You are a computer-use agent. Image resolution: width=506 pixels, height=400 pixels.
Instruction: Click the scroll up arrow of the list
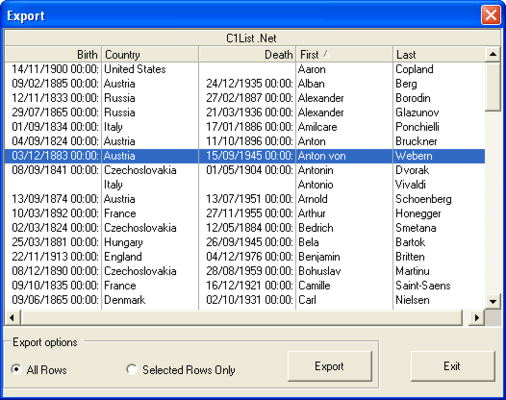pyautogui.click(x=493, y=54)
